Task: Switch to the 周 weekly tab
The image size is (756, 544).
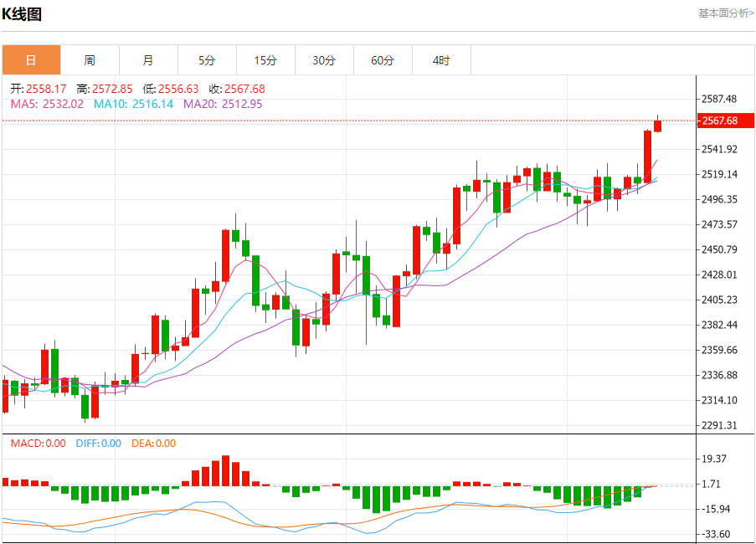Action: tap(90, 60)
